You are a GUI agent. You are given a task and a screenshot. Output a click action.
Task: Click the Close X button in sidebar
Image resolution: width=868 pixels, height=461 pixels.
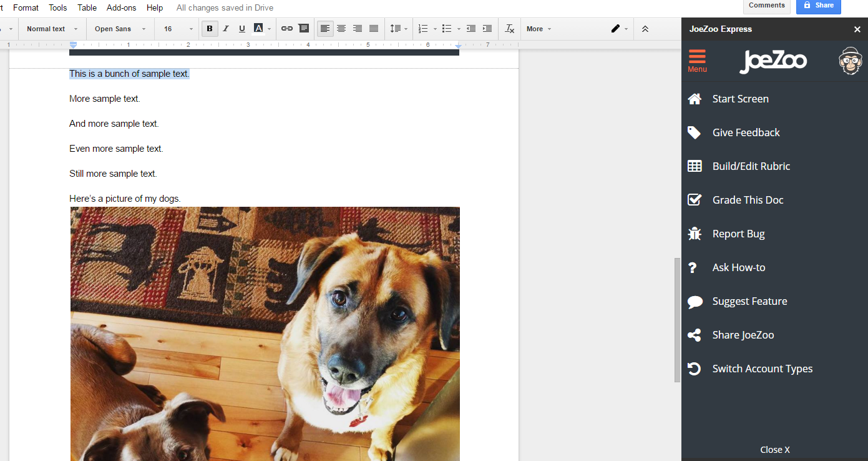click(x=775, y=450)
